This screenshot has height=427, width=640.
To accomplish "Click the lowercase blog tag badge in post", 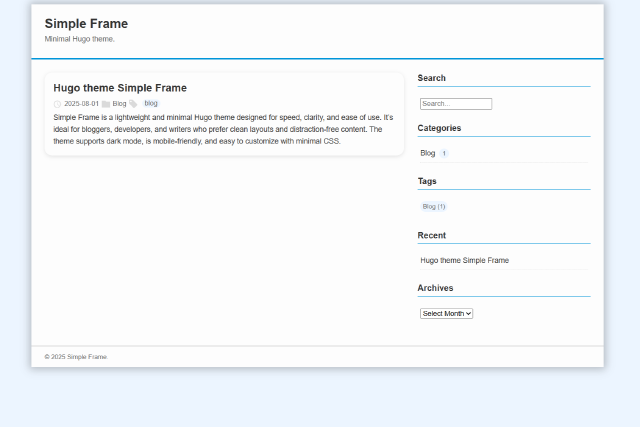I will point(151,103).
